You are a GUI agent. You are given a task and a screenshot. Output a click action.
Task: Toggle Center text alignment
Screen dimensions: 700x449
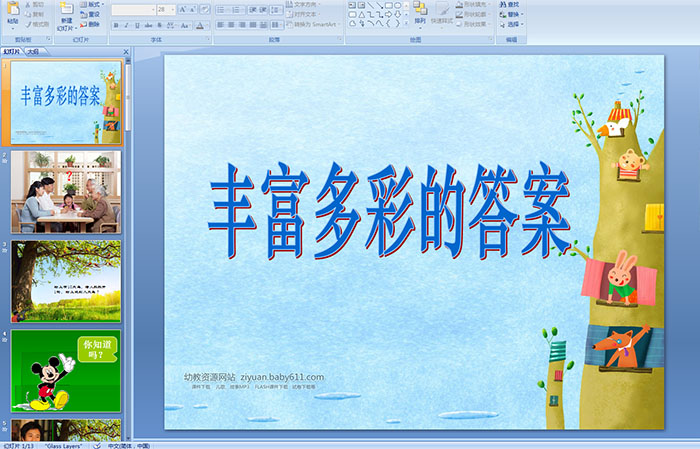(231, 25)
